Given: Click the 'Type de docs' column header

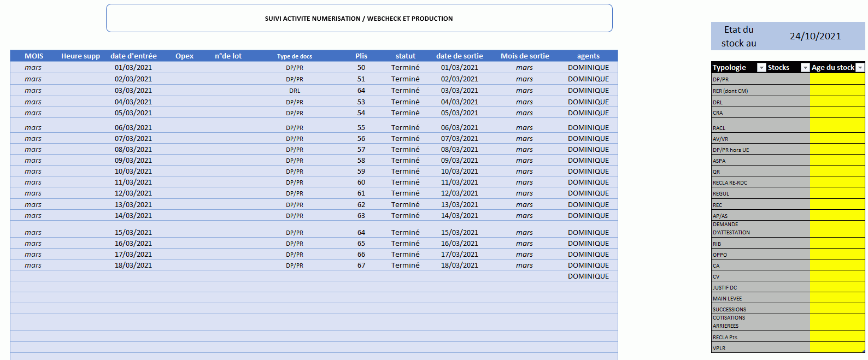Looking at the screenshot, I should pyautogui.click(x=294, y=56).
